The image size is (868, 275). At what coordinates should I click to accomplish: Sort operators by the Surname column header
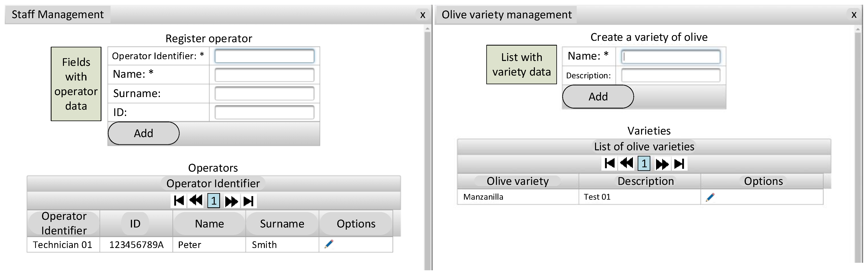(x=282, y=224)
